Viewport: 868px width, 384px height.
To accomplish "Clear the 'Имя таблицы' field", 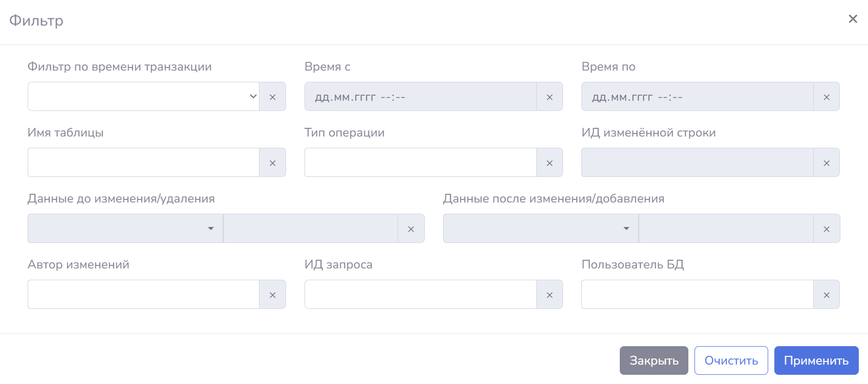I will [272, 163].
